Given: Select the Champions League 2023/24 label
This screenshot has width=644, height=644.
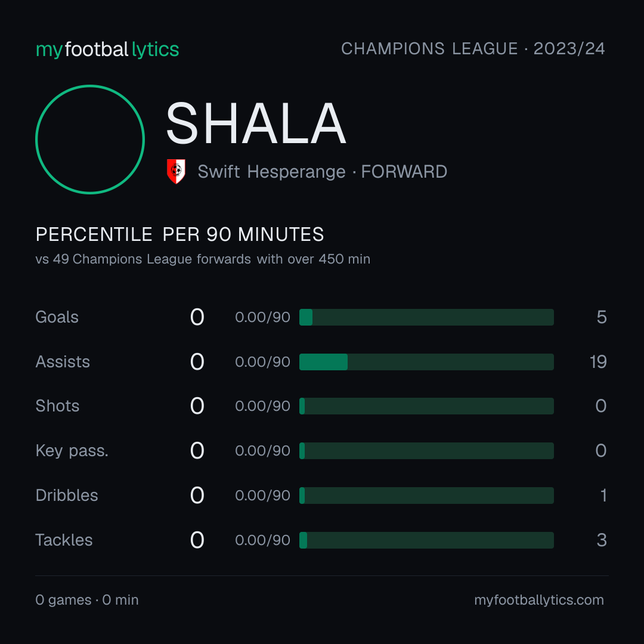Looking at the screenshot, I should pos(473,48).
